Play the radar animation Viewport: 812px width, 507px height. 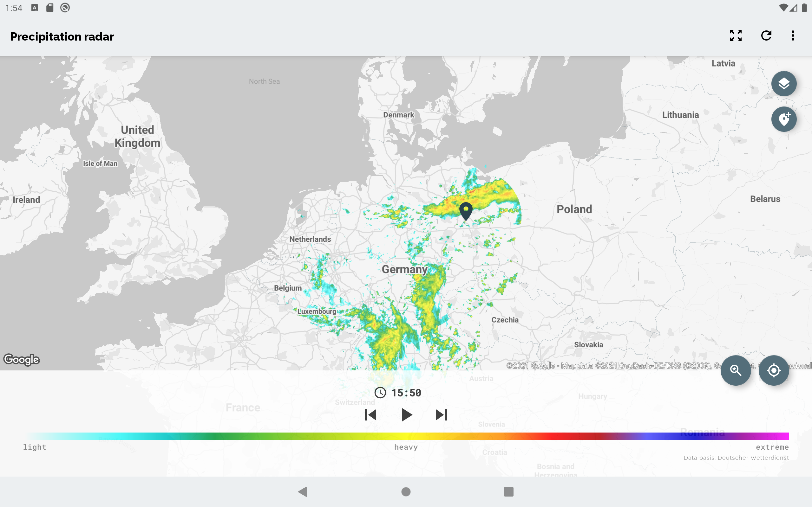(x=406, y=415)
